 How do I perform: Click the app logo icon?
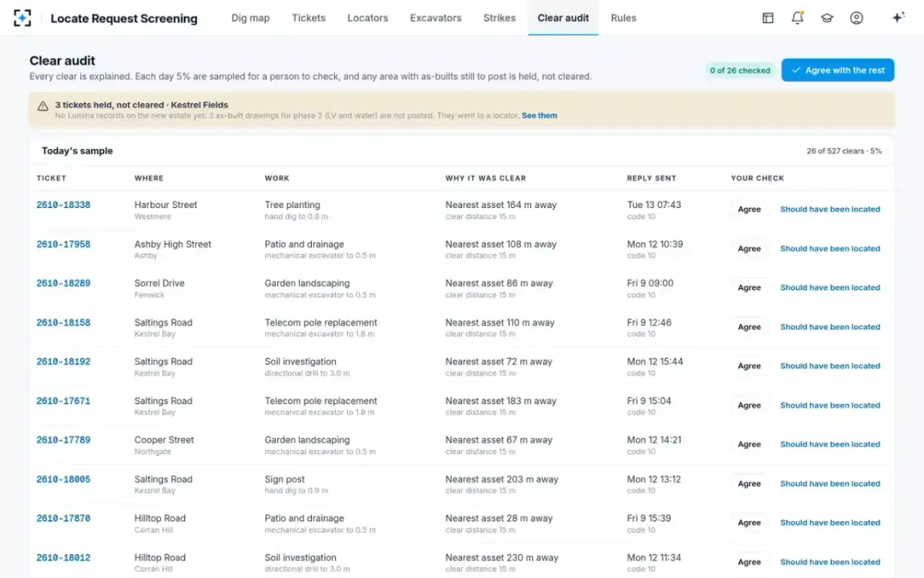click(x=22, y=18)
